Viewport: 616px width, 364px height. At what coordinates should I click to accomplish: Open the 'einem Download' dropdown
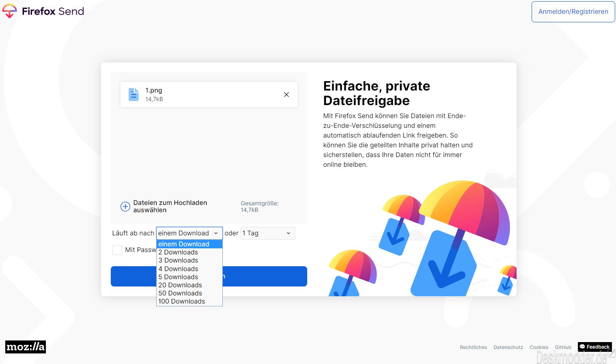[190, 233]
